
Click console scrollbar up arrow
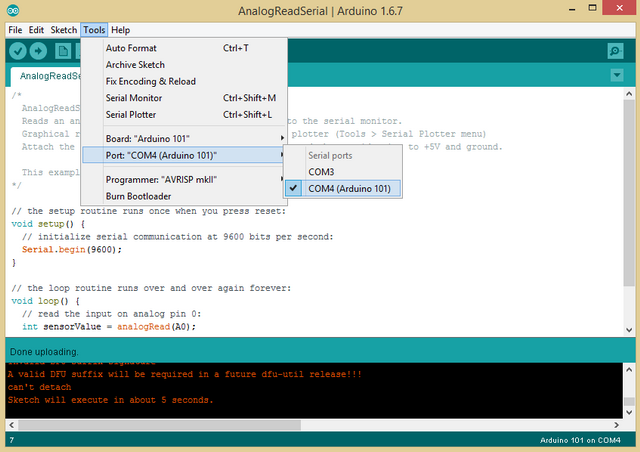pyautogui.click(x=629, y=370)
